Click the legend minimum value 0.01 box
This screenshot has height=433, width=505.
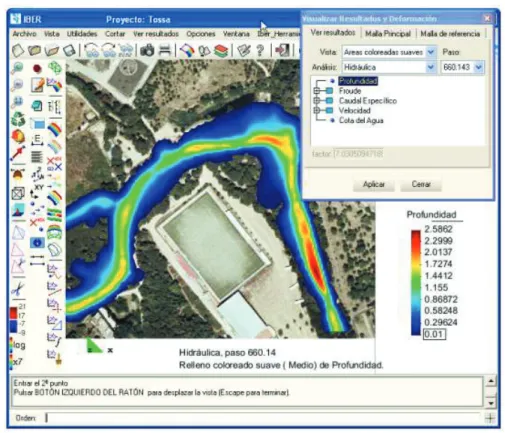tap(434, 334)
